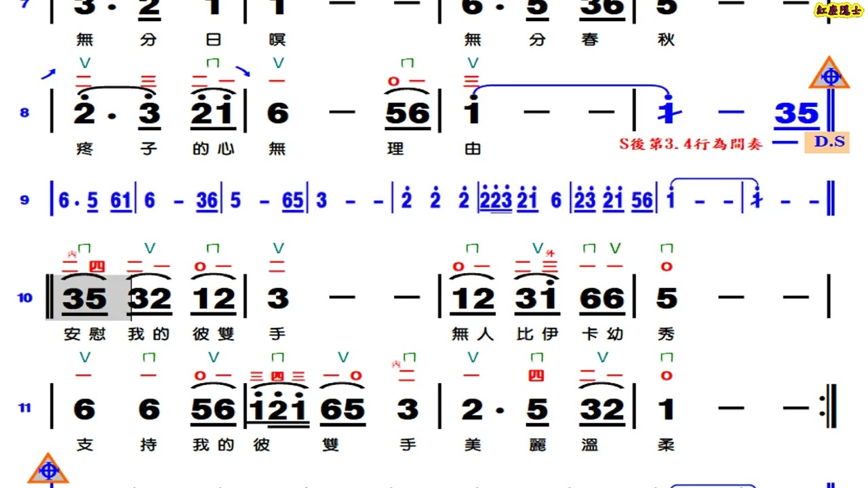Click the orange coda symbol below line 11
This screenshot has height=488, width=868.
[x=47, y=469]
